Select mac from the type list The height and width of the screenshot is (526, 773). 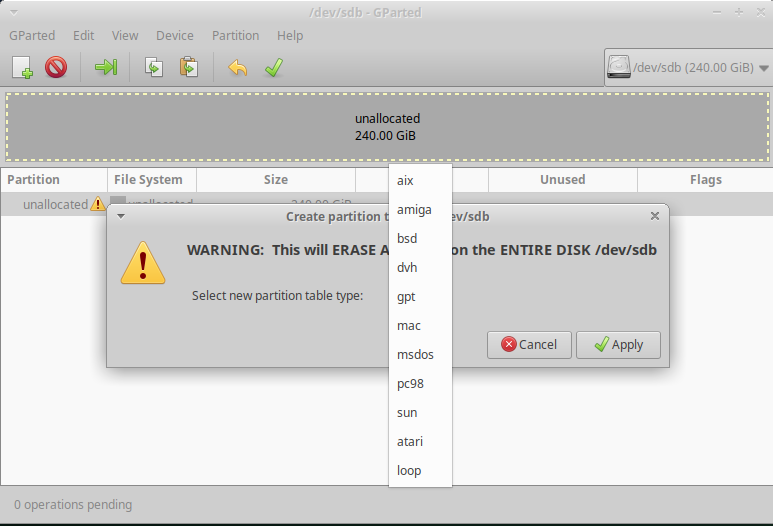pyautogui.click(x=420, y=326)
